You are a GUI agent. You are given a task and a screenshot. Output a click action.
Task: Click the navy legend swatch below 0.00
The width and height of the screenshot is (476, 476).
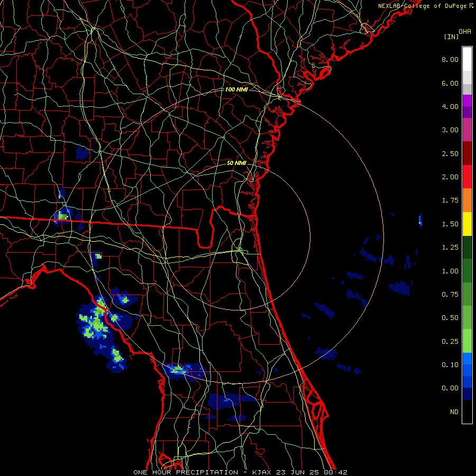(x=467, y=393)
